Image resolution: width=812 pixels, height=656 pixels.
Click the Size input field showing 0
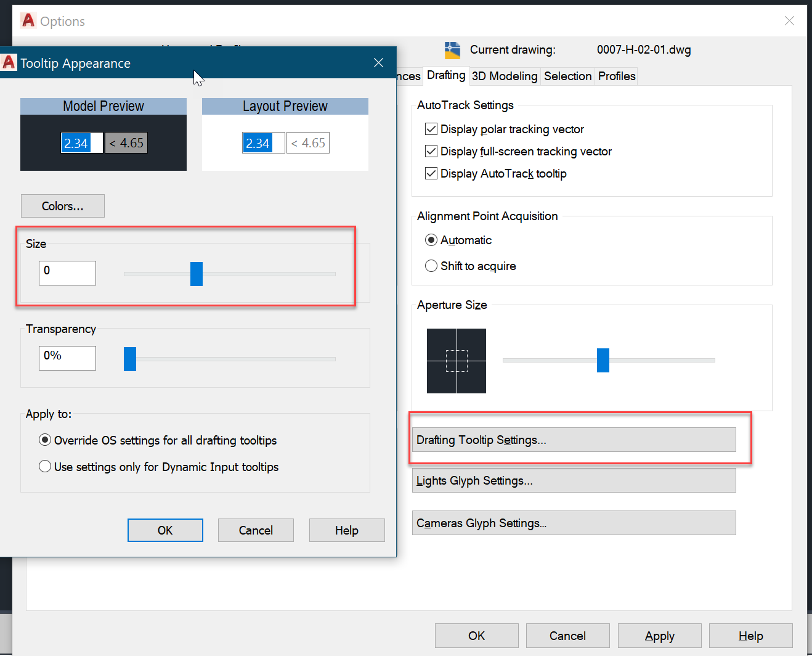[x=67, y=273]
